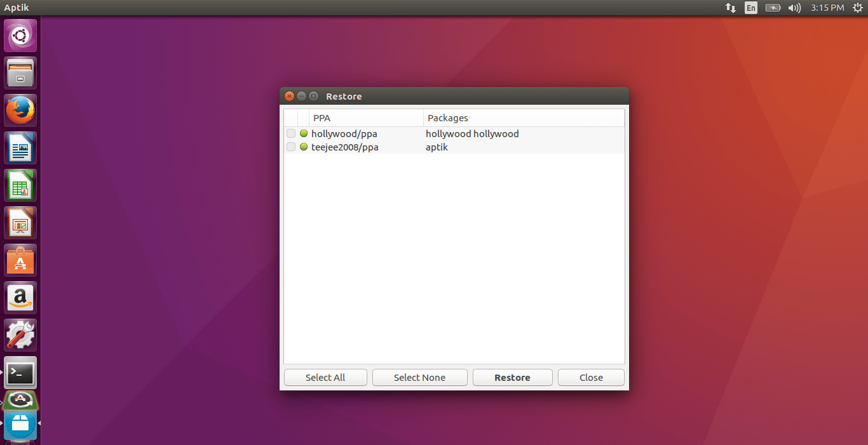
Task: Deselect all PPAs with Select None
Action: tap(419, 377)
